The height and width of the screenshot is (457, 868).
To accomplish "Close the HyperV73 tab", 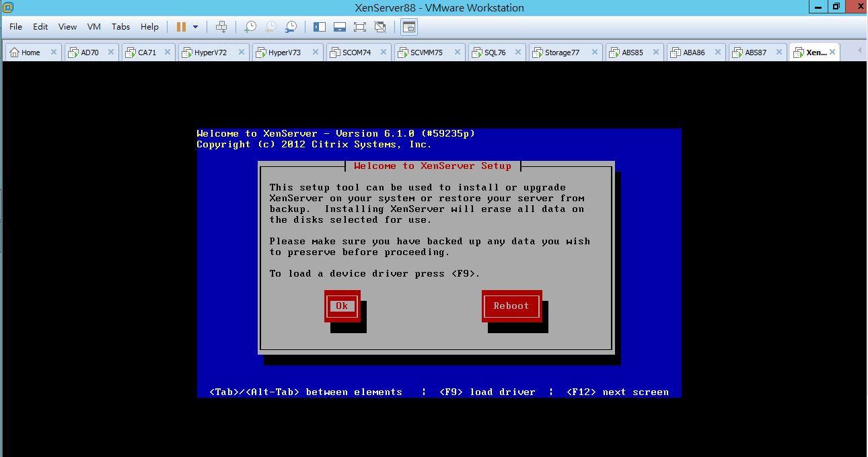I will coord(316,52).
